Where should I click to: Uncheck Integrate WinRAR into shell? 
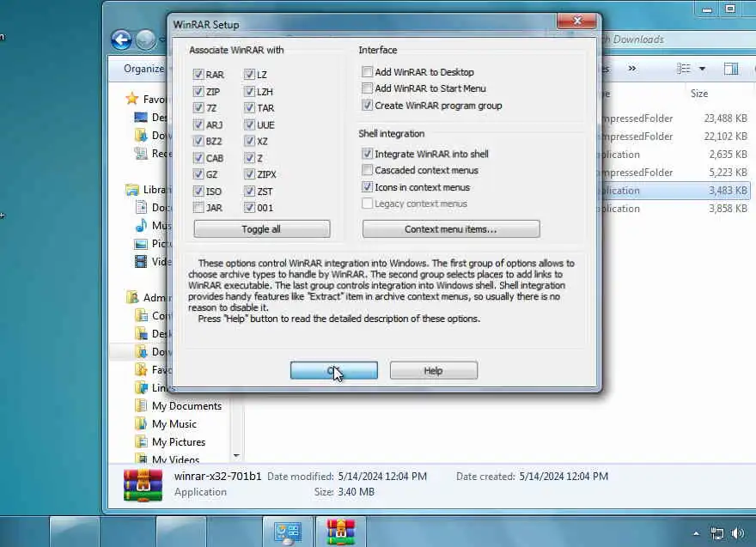tap(367, 154)
